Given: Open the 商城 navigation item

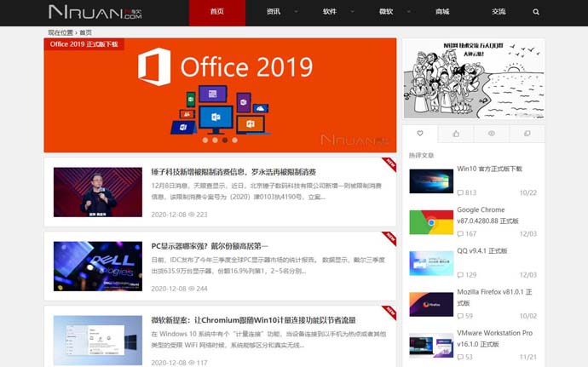Looking at the screenshot, I should pos(442,12).
